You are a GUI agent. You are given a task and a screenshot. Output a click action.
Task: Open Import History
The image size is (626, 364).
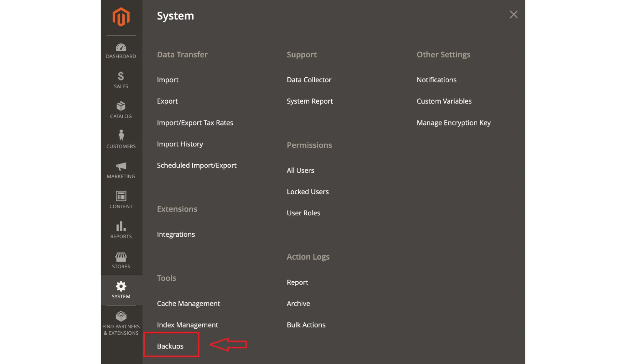point(180,144)
